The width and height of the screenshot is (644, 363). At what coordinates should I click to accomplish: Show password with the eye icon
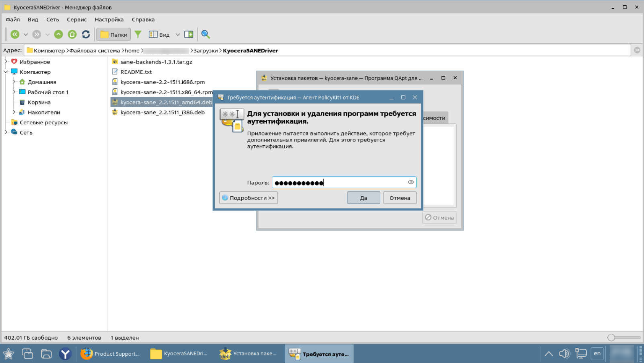(410, 182)
